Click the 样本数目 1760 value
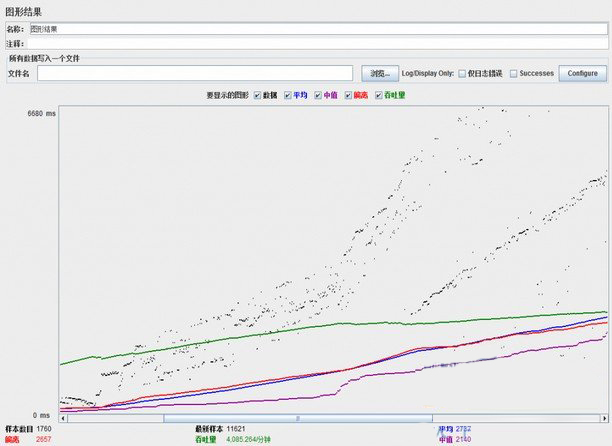 (44, 429)
